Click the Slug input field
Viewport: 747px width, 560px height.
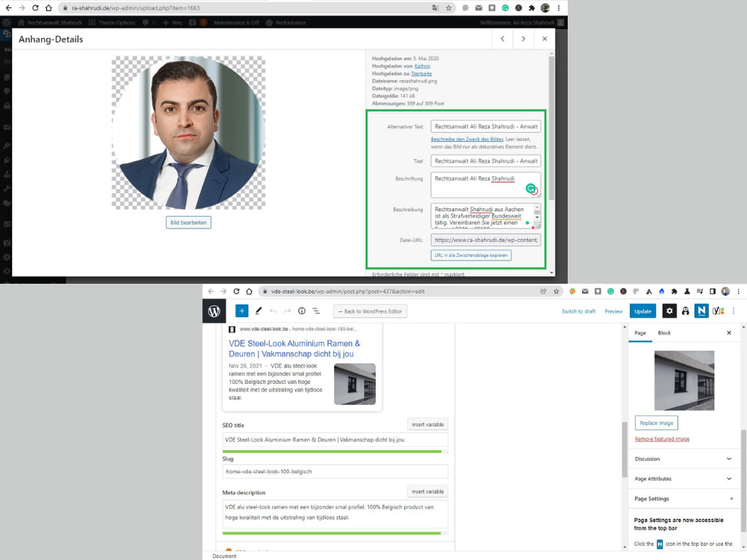(335, 471)
